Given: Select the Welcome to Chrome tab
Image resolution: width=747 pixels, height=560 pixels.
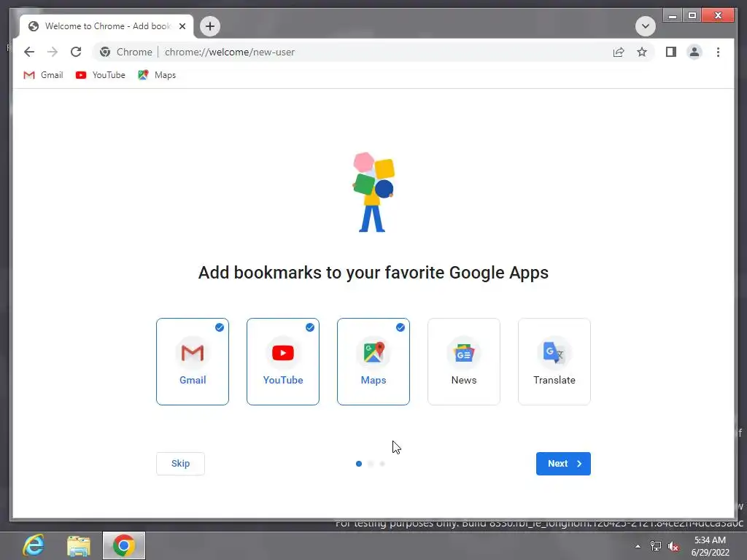Looking at the screenshot, I should click(107, 26).
